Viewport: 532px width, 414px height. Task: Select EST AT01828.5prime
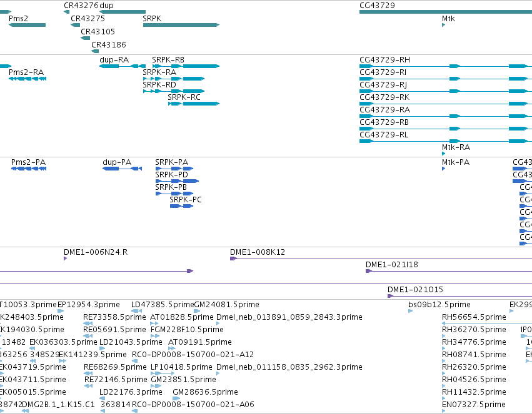pos(154,323)
